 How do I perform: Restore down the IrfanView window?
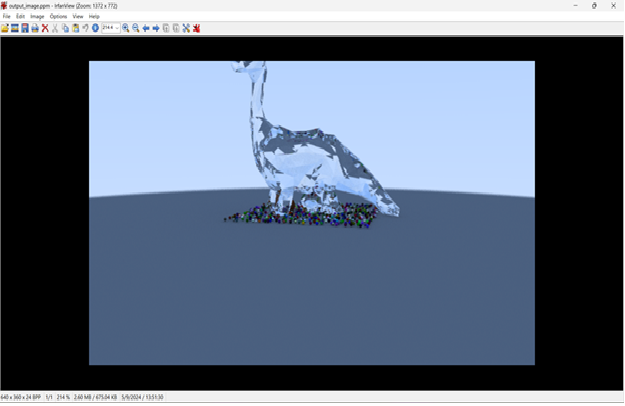(x=594, y=6)
